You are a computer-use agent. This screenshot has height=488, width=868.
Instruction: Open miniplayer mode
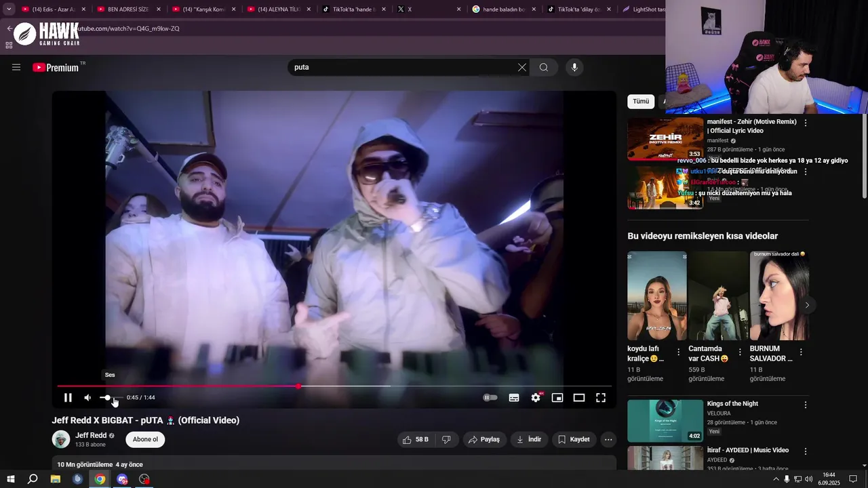point(557,398)
